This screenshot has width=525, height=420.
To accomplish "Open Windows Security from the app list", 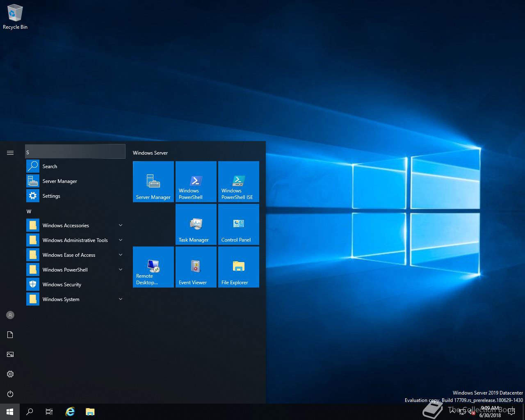I will click(75, 284).
